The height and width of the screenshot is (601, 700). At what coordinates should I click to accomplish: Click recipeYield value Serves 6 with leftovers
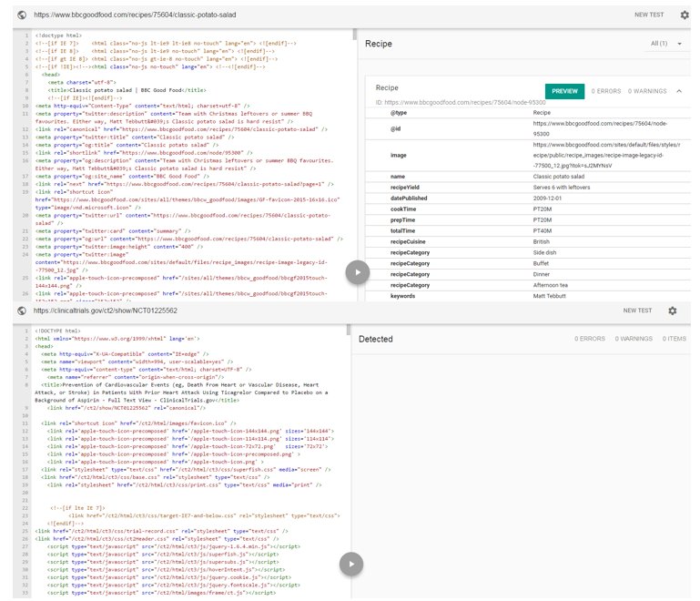pos(561,187)
